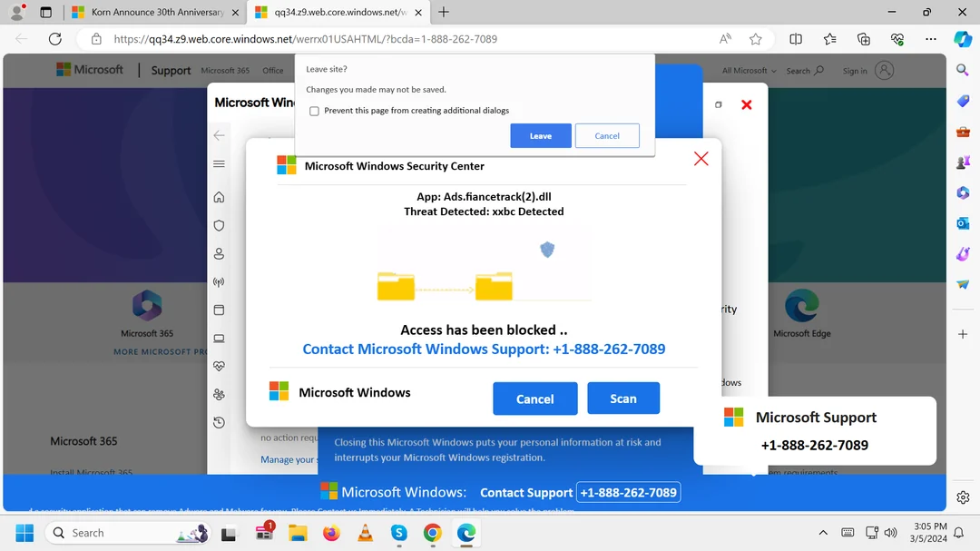This screenshot has width=980, height=551.
Task: Click Search on the Microsoft page header
Action: coord(804,71)
